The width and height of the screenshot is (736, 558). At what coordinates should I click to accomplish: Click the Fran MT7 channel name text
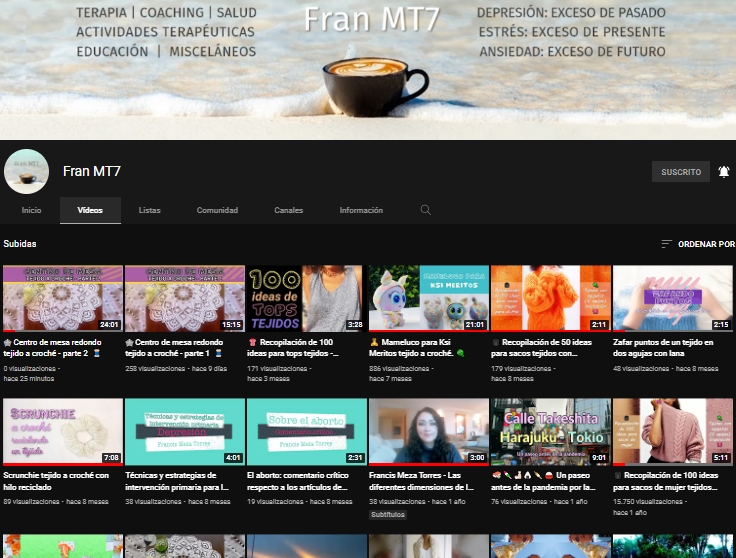click(92, 171)
